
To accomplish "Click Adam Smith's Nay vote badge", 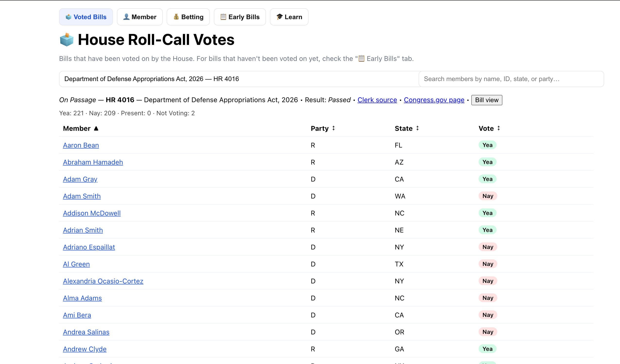I will 488,196.
